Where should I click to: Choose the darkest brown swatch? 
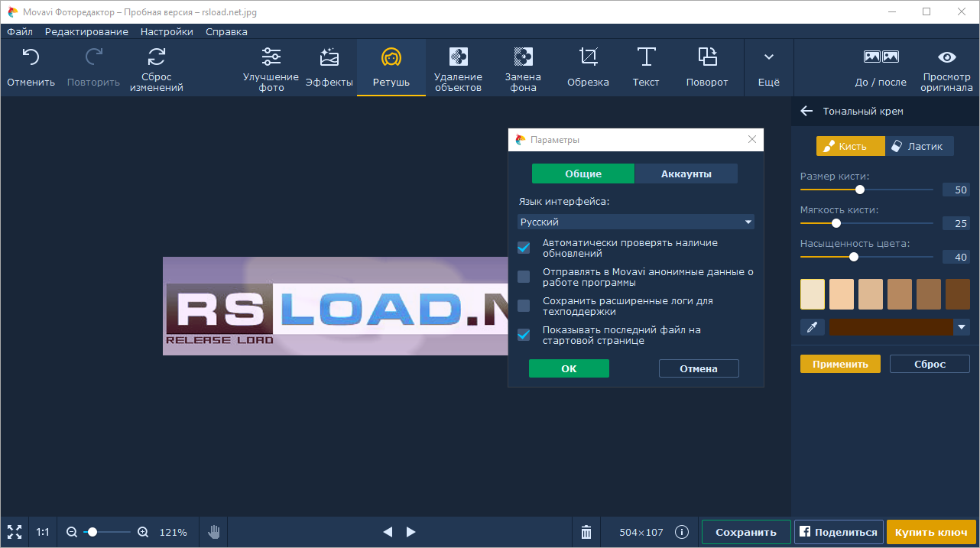point(958,294)
